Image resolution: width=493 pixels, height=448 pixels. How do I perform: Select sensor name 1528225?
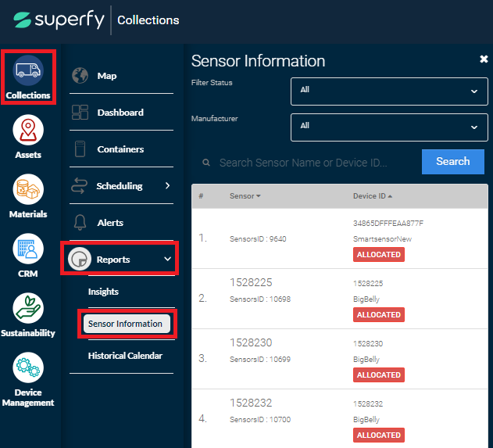coord(251,282)
